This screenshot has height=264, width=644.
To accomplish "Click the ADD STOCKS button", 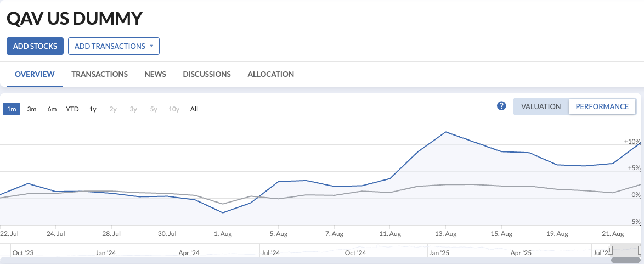I will (35, 46).
